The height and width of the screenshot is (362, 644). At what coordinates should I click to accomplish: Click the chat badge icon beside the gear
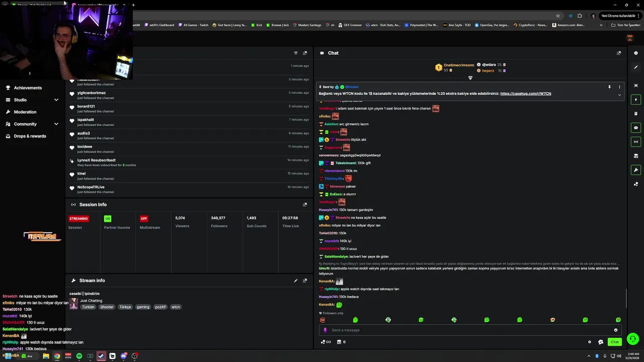coord(600,342)
